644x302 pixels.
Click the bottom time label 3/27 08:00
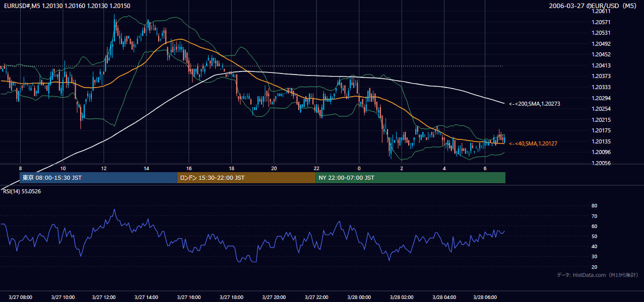point(20,297)
